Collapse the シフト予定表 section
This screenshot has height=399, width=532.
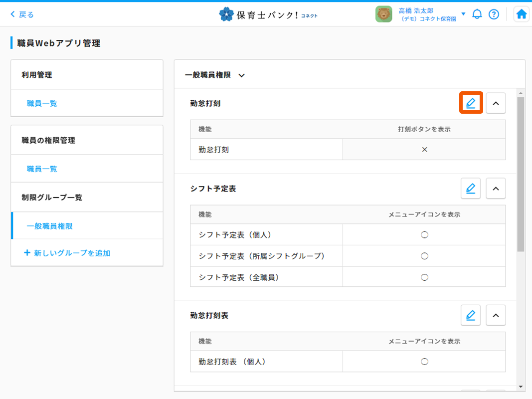tap(496, 189)
